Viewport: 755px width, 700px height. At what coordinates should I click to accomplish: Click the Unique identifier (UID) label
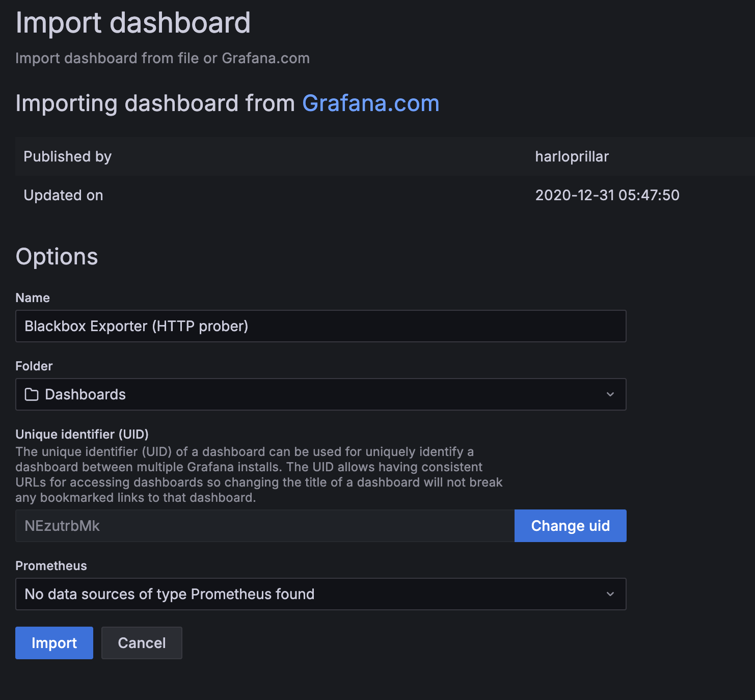pyautogui.click(x=82, y=434)
